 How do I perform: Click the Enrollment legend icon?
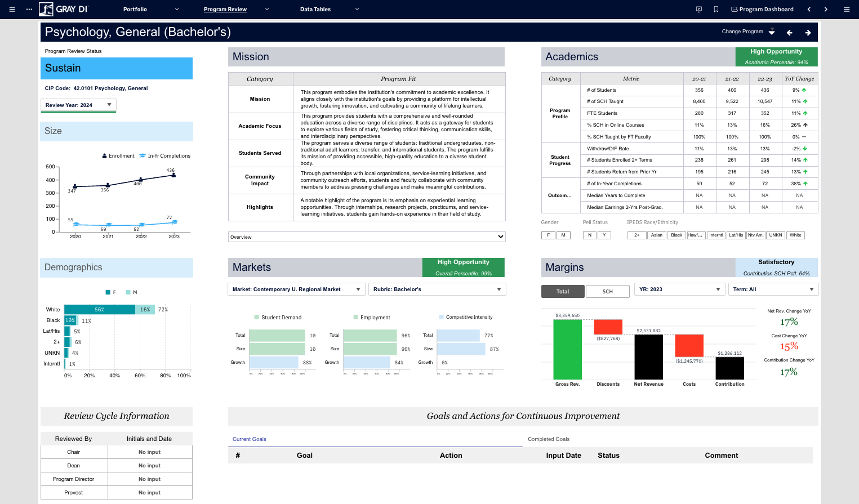(x=105, y=156)
